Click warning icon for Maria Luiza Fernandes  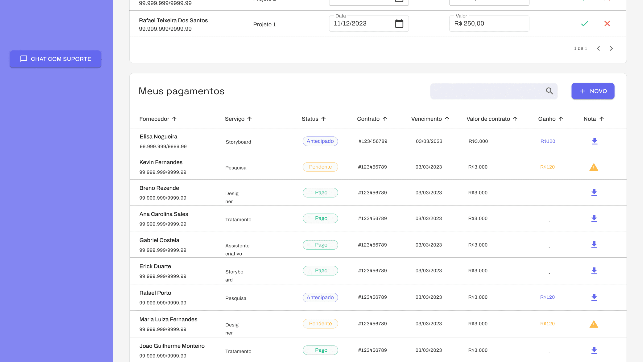click(x=594, y=324)
